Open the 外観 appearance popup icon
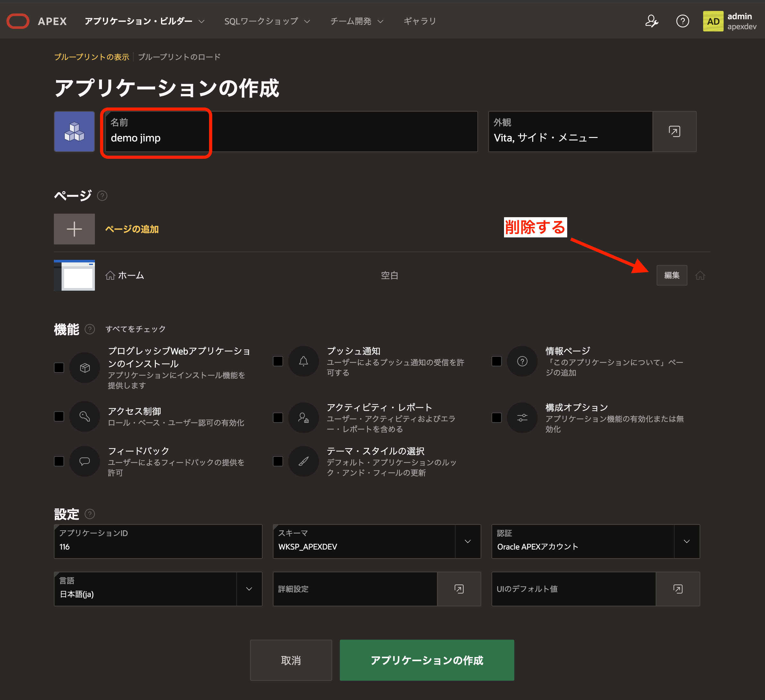This screenshot has height=700, width=765. click(674, 131)
